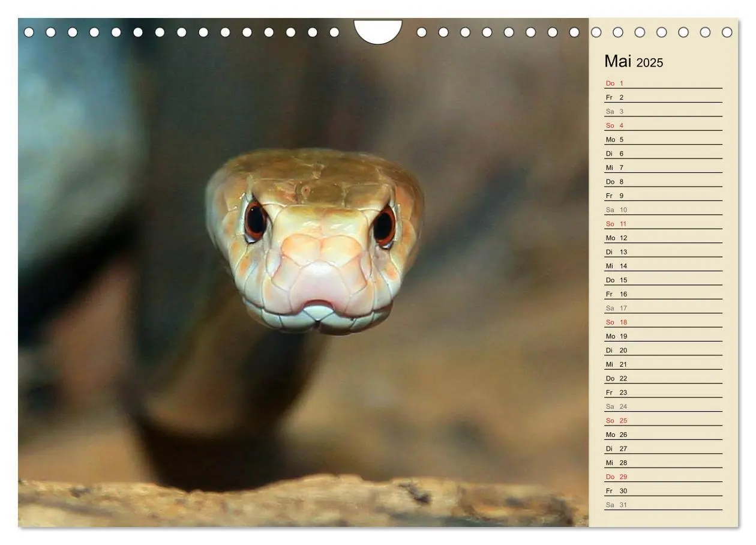Select the Do 1 holiday entry line
The height and width of the screenshot is (545, 756).
coord(663,83)
